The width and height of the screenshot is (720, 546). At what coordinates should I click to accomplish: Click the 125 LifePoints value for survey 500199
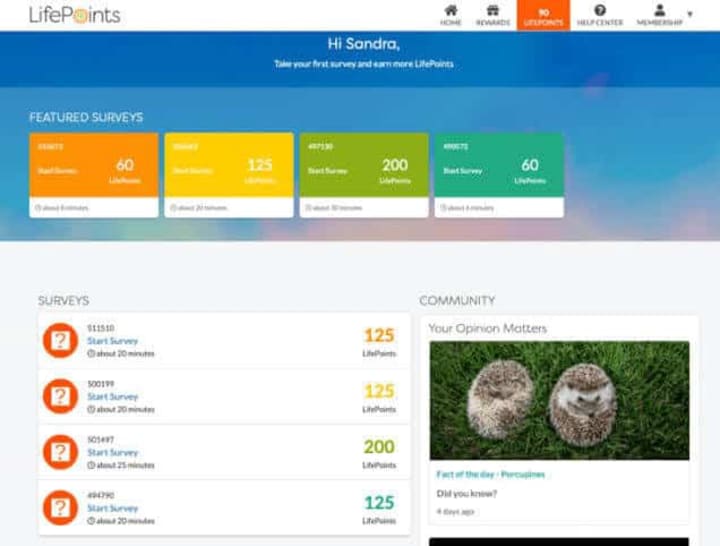click(379, 391)
